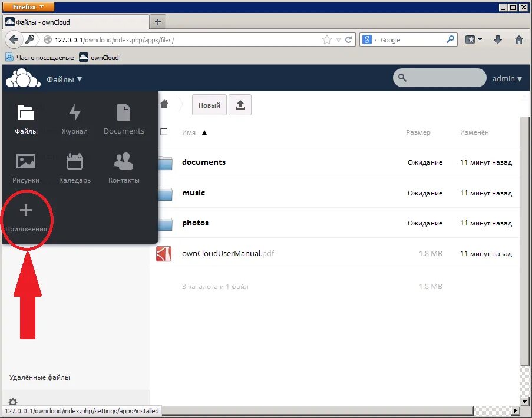Open the Каледарь calendar app
532x418 pixels.
click(75, 168)
